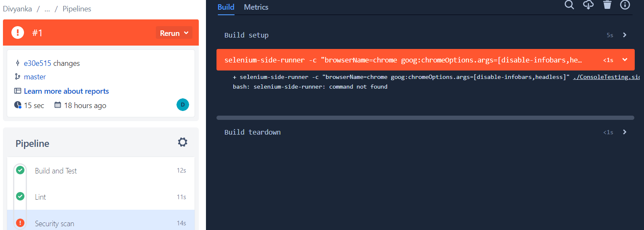
Task: Switch to the Build tab
Action: (226, 7)
